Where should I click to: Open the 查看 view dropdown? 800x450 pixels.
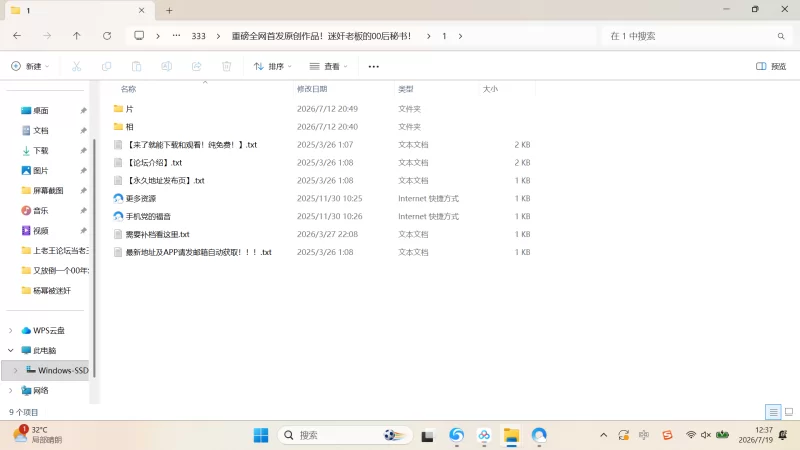[x=329, y=66]
